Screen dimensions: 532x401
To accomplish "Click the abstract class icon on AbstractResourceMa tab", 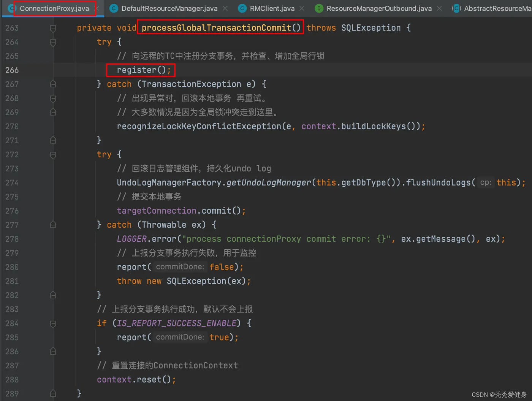I will point(456,8).
